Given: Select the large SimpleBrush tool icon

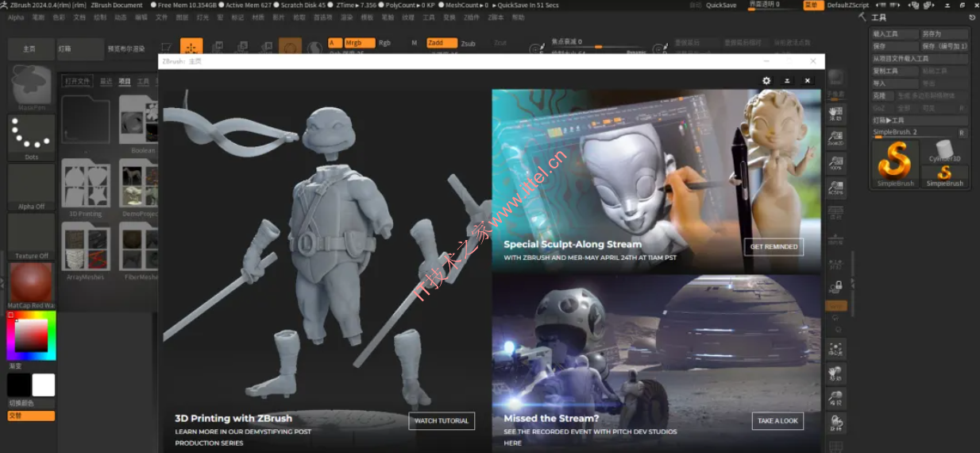Looking at the screenshot, I should point(895,164).
